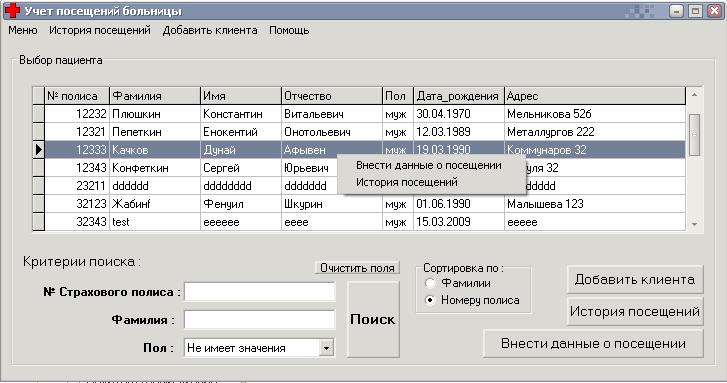Minimize the Учет посещений больницы window

tap(676, 11)
